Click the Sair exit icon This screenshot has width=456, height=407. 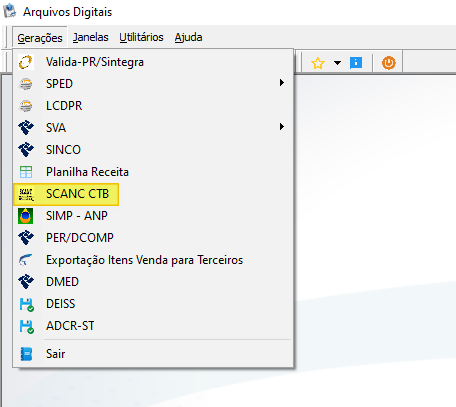click(x=26, y=354)
